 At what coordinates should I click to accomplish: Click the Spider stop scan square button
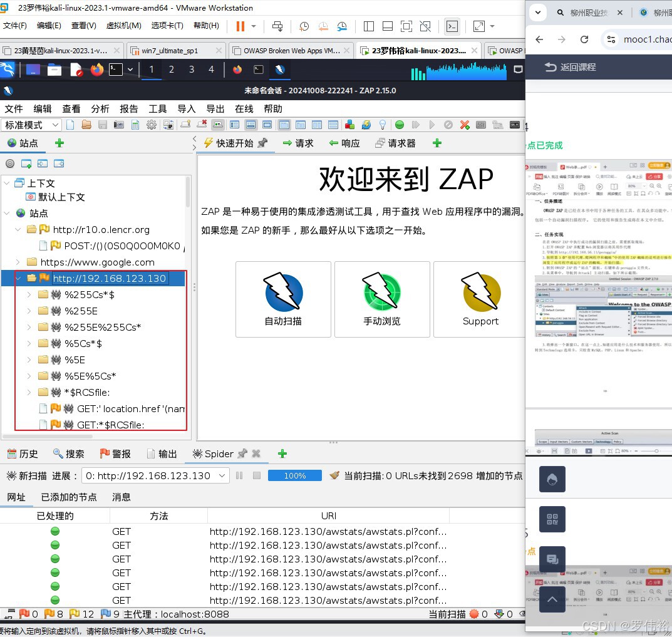[257, 475]
